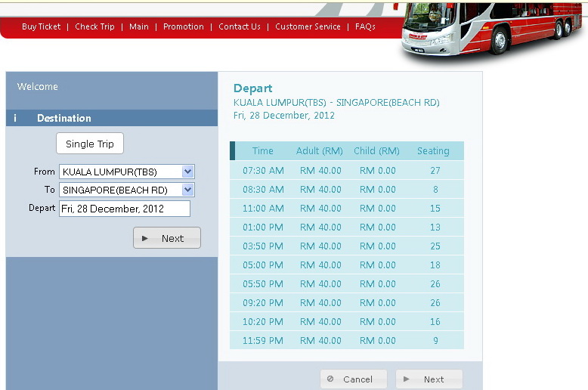Click the Seating column header
The height and width of the screenshot is (390, 588).
coord(433,150)
